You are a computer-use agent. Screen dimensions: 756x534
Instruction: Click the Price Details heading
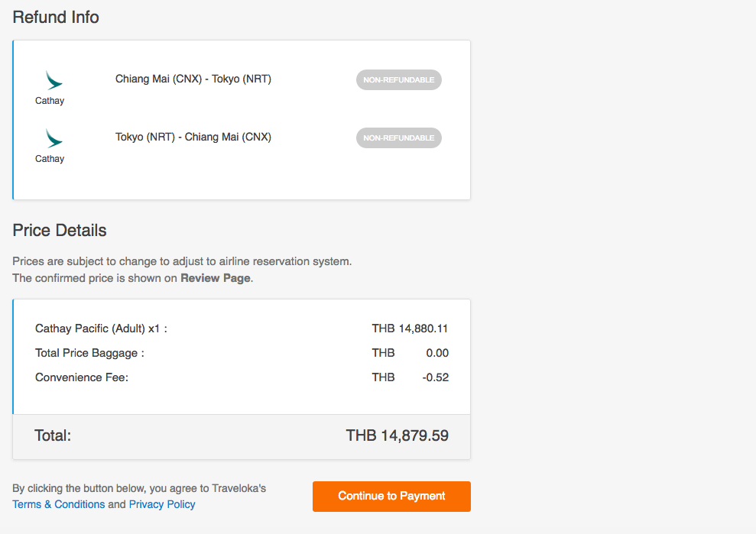(x=60, y=231)
